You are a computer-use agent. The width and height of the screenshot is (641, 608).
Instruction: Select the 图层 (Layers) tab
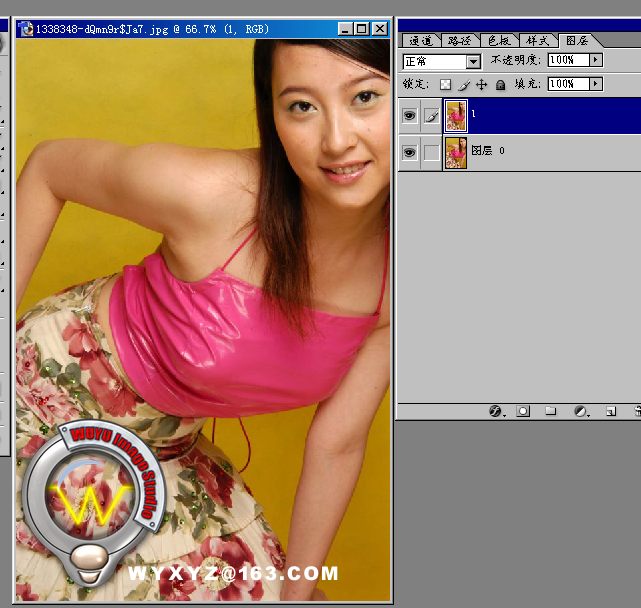(x=577, y=40)
